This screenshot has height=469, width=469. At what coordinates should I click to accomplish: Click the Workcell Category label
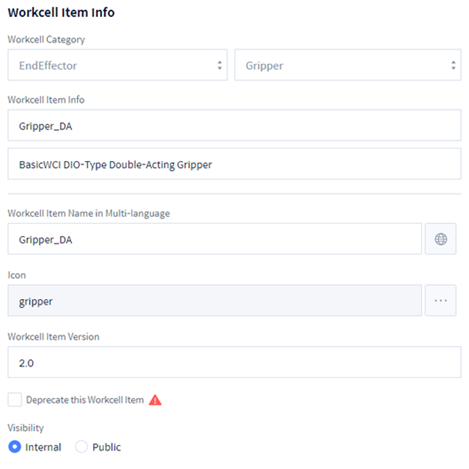coord(46,40)
